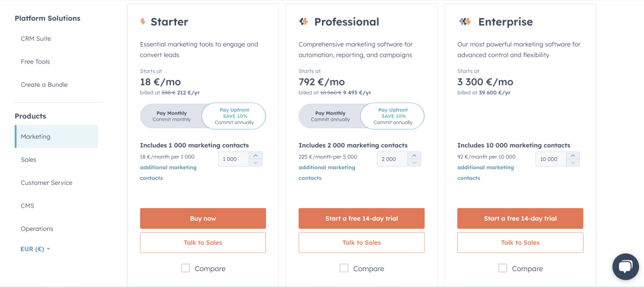Decrease Starter marketing contacts with down arrow

pos(255,163)
